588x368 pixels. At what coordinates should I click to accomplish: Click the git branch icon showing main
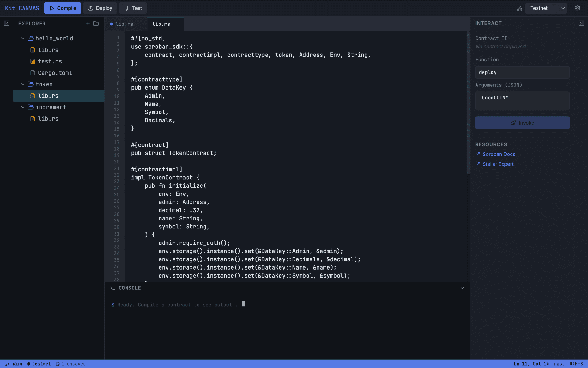click(8, 364)
